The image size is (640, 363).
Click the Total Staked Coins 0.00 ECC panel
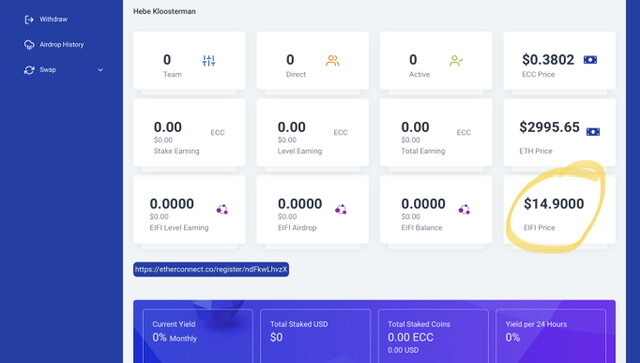point(433,336)
